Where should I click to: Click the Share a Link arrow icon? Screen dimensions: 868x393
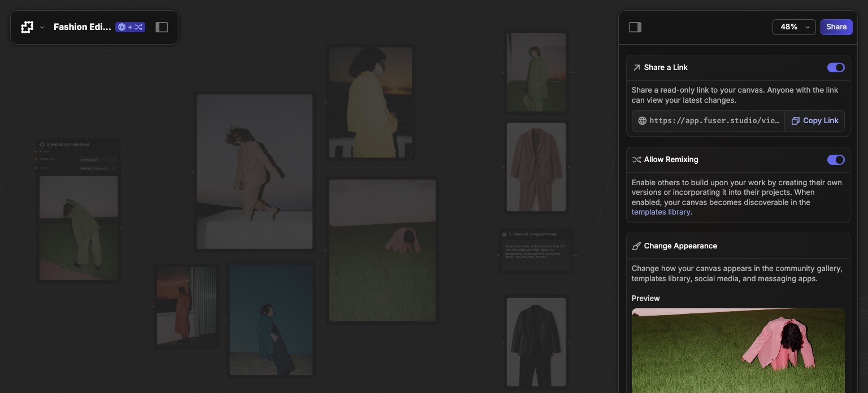pos(636,68)
